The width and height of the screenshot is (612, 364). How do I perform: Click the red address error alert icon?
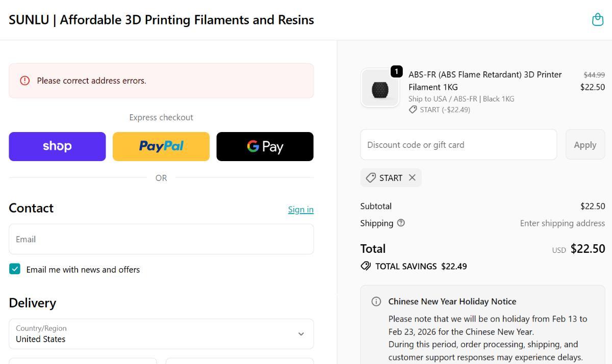click(24, 81)
